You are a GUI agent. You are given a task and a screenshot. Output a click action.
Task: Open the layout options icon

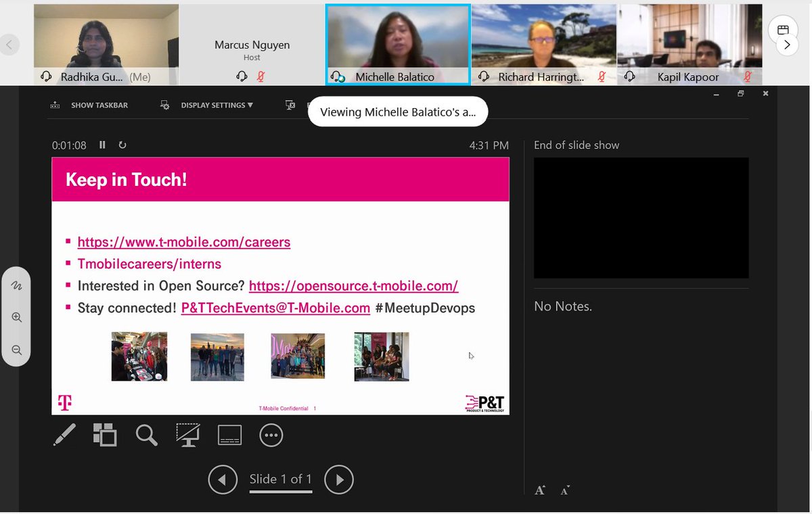pos(783,30)
